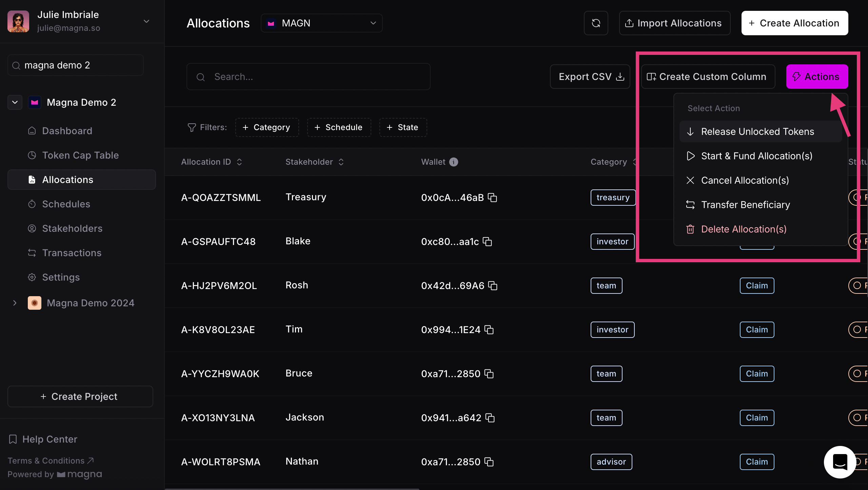Image resolution: width=868 pixels, height=490 pixels.
Task: Click the Claim tag in Jackson's row
Action: coord(757,418)
